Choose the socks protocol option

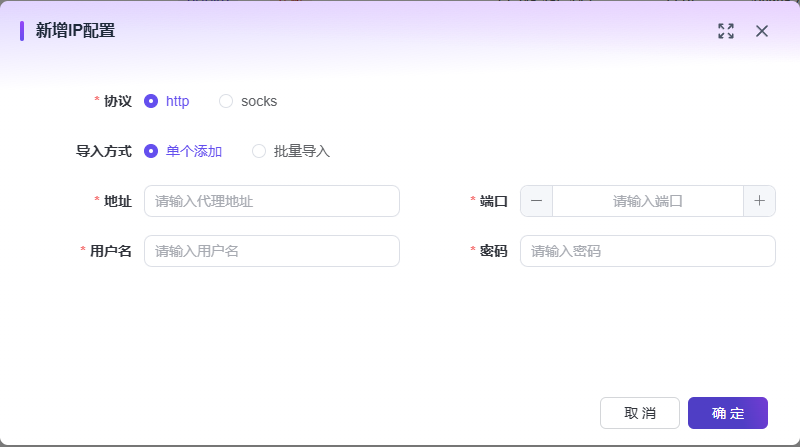click(226, 101)
